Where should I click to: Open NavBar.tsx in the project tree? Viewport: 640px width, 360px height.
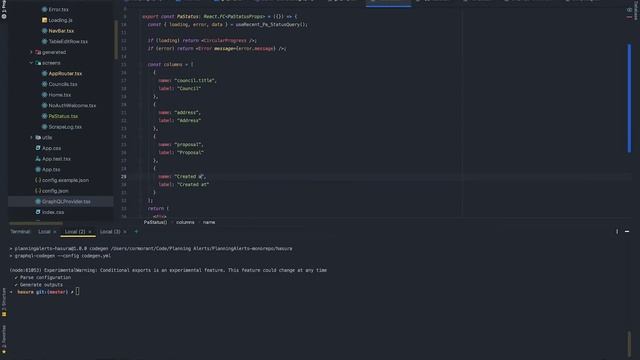(61, 31)
